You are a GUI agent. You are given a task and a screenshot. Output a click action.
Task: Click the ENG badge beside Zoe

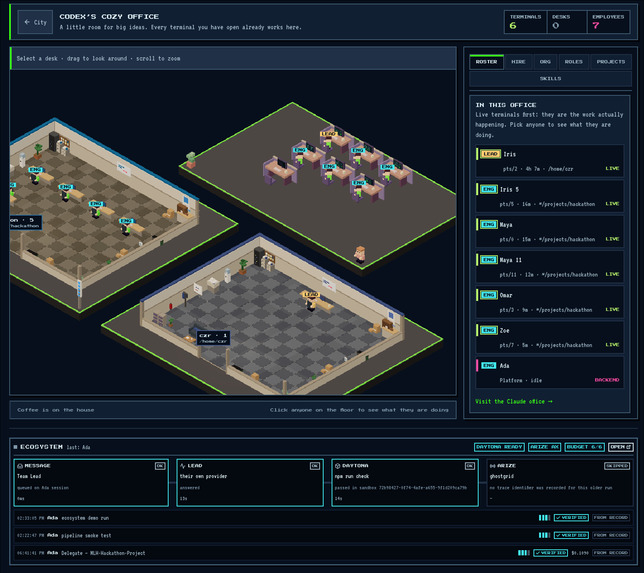point(489,330)
